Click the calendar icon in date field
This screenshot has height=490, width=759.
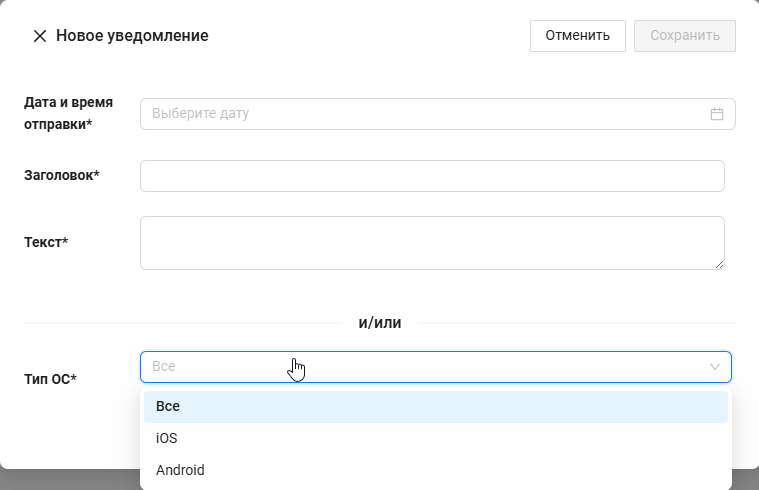[x=716, y=114]
